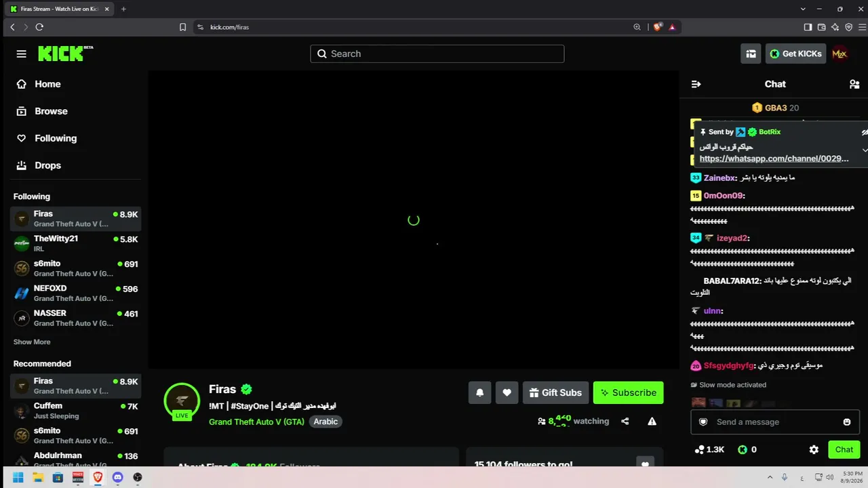Expand following list with Show More

(x=32, y=342)
